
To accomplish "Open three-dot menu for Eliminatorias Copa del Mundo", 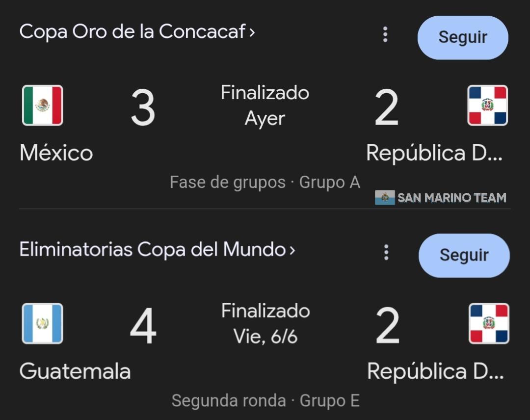I will (386, 252).
